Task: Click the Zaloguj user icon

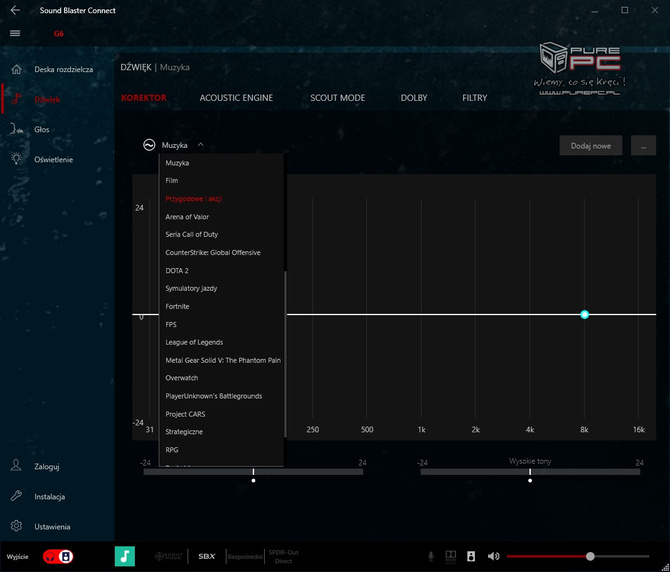Action: point(16,466)
